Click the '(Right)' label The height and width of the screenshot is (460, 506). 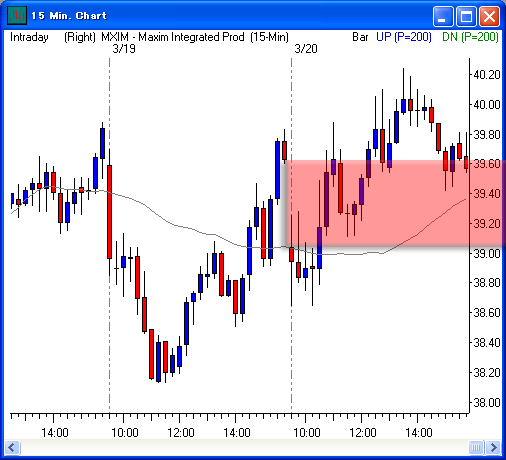(80, 37)
